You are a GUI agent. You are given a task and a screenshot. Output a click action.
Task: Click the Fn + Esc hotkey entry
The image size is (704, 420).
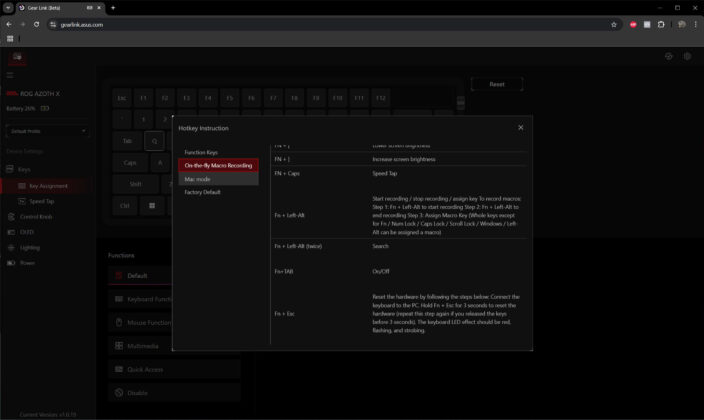pos(285,314)
